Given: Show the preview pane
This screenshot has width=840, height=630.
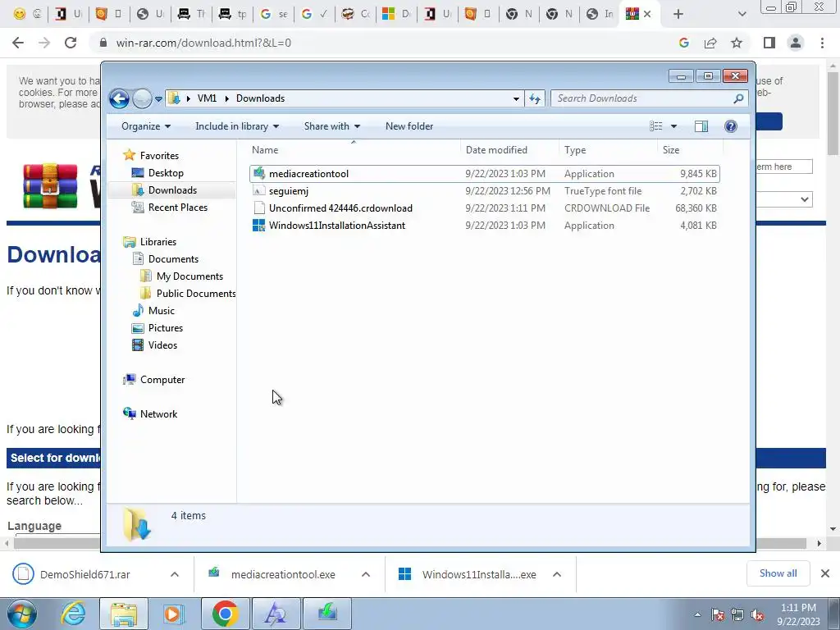Looking at the screenshot, I should click(x=701, y=126).
